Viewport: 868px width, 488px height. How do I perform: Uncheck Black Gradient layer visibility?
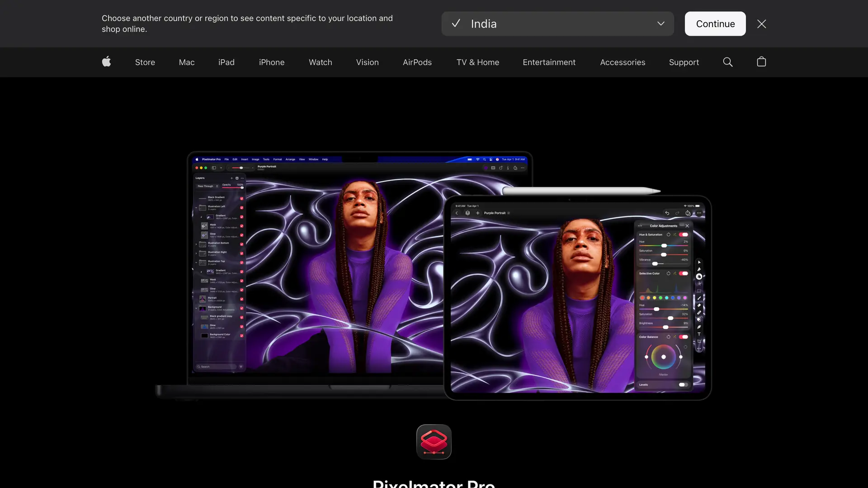coord(242,198)
